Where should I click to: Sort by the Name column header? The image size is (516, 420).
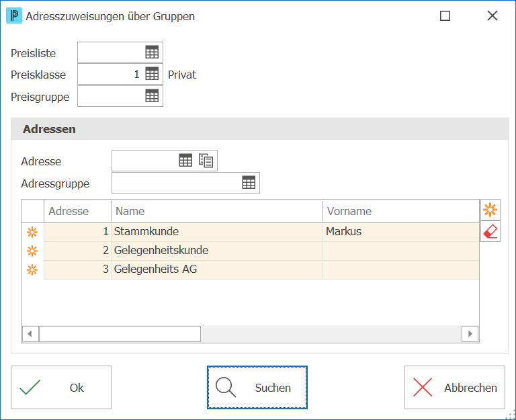click(217, 211)
